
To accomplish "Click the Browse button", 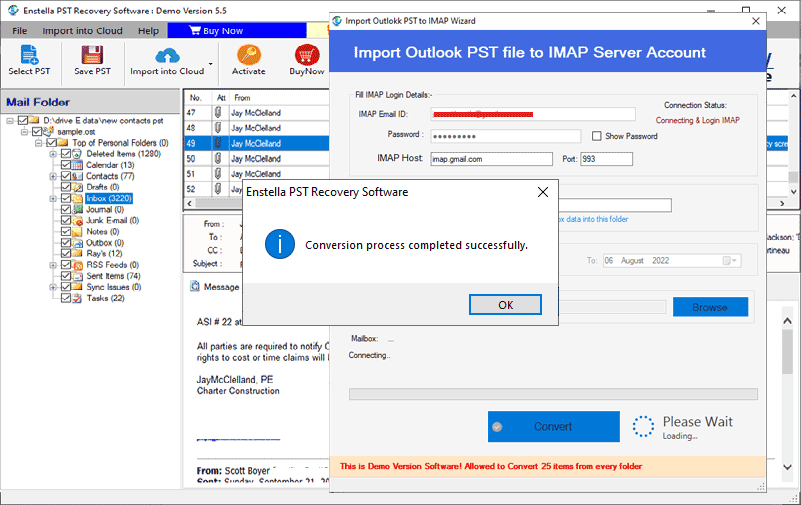I will [710, 307].
